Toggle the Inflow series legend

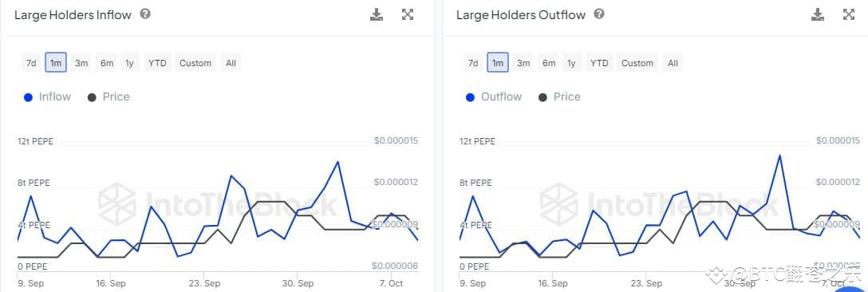(48, 97)
